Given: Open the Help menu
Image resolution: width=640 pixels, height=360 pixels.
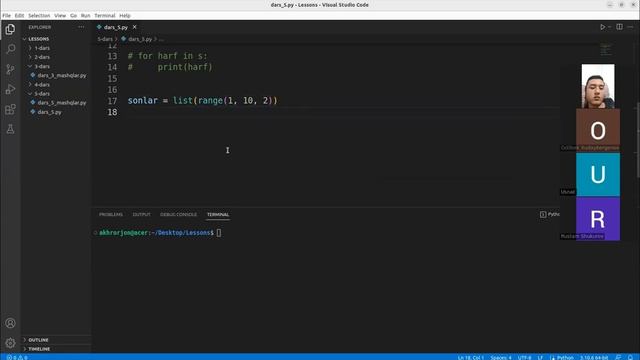Looking at the screenshot, I should 125,16.
